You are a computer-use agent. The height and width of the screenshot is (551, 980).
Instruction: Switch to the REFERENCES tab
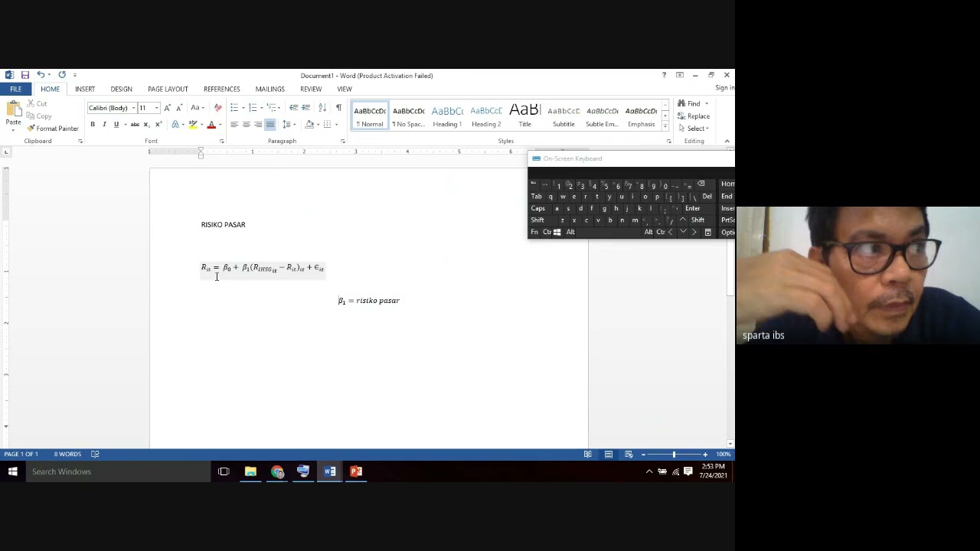(x=221, y=89)
